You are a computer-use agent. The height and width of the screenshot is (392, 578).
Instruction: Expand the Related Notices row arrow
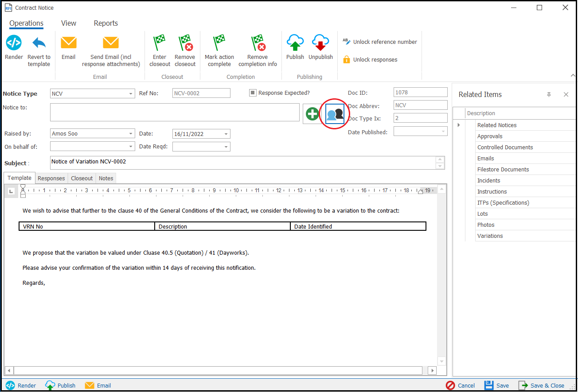pyautogui.click(x=459, y=125)
